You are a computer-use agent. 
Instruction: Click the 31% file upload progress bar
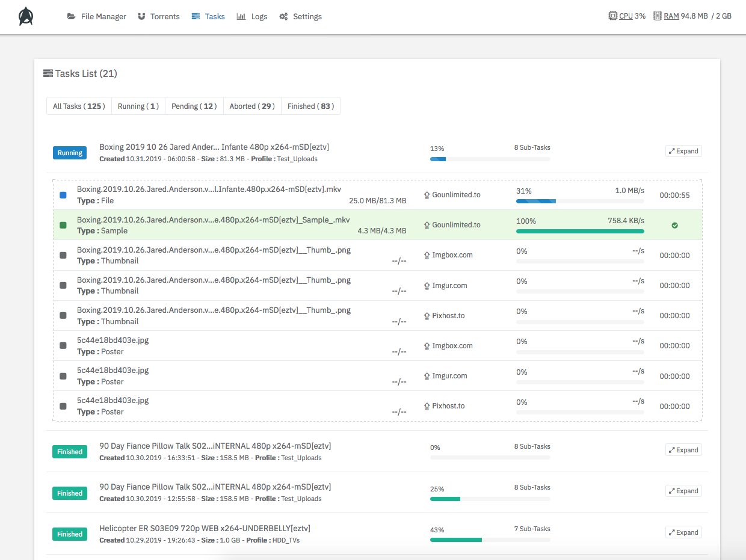pyautogui.click(x=579, y=201)
